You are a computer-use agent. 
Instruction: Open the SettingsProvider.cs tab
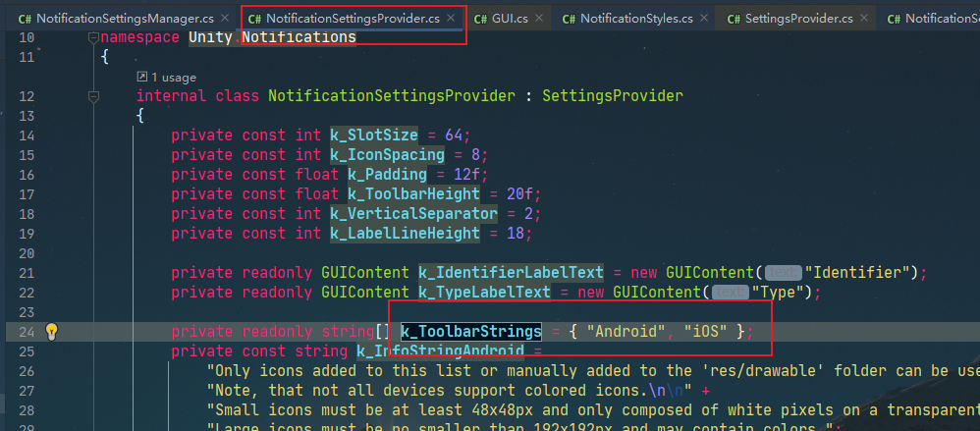[x=798, y=18]
